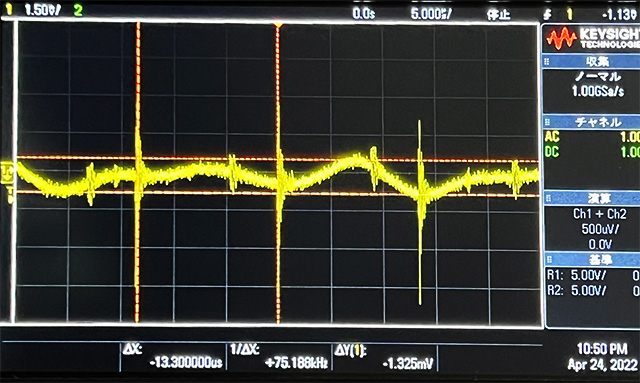Expand the math panel header
640x383 pixels.
pos(591,198)
